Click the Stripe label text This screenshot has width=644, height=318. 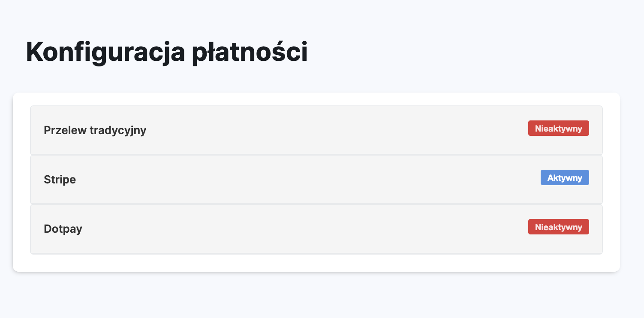coord(60,180)
